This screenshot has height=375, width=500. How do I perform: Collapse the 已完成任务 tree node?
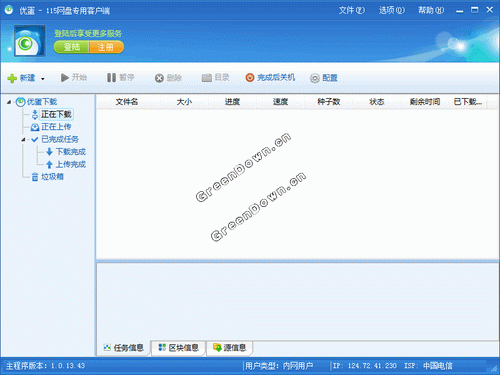23,140
